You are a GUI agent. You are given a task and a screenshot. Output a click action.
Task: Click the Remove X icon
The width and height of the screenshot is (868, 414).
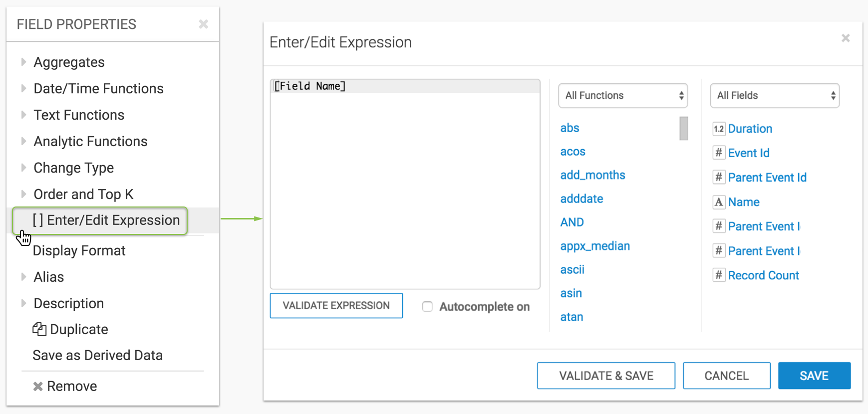38,386
